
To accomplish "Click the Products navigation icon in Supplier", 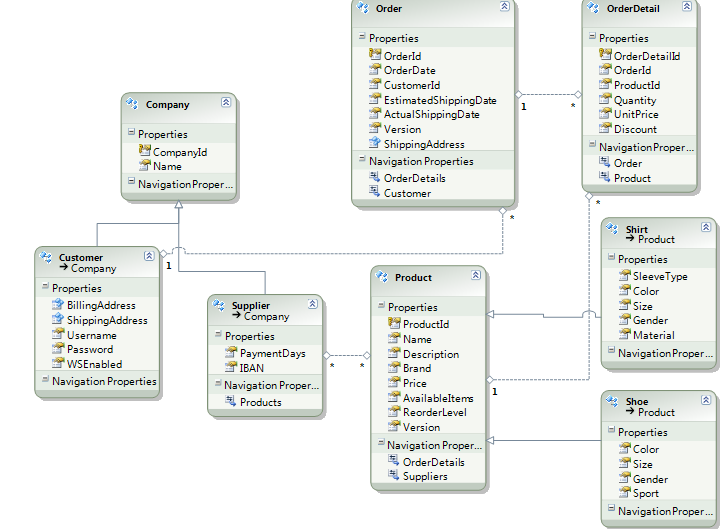I will click(231, 402).
